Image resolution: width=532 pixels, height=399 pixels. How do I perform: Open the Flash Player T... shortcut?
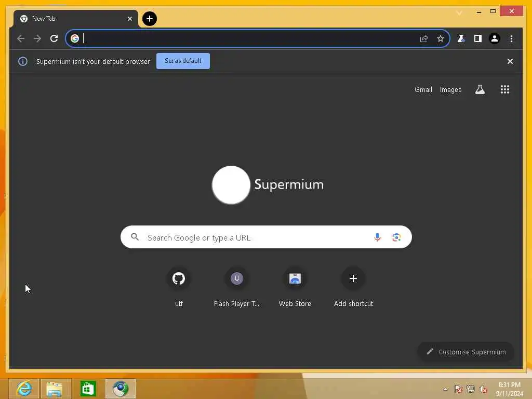237,287
